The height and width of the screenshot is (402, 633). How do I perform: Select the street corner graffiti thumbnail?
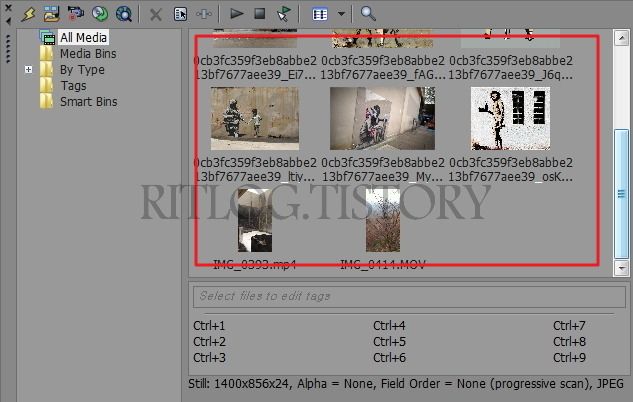coord(382,118)
